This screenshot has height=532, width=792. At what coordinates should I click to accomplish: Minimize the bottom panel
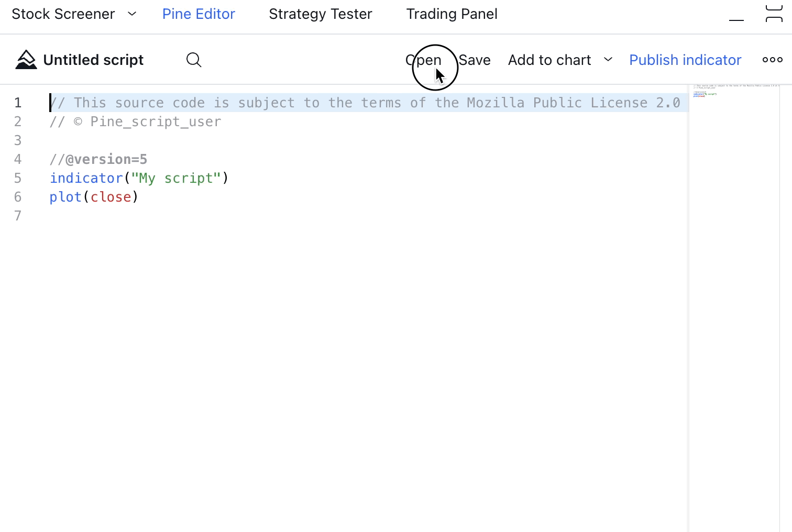tap(736, 15)
